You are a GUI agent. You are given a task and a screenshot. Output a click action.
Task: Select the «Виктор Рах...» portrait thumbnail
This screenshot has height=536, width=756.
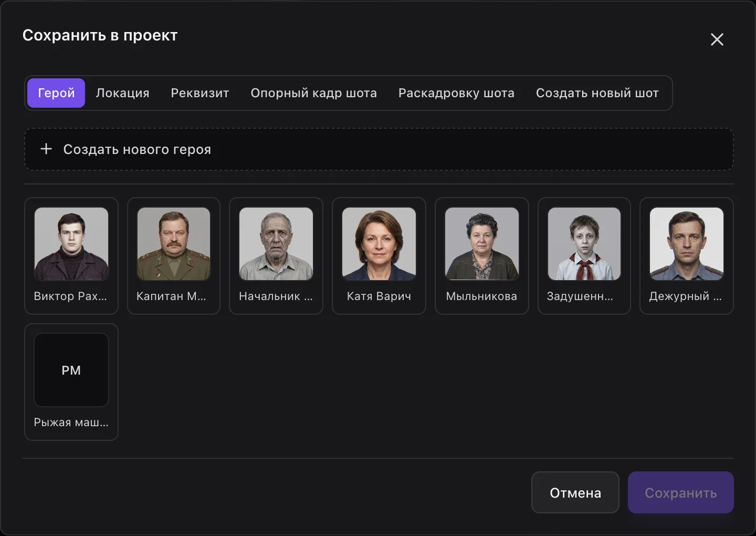pos(71,244)
